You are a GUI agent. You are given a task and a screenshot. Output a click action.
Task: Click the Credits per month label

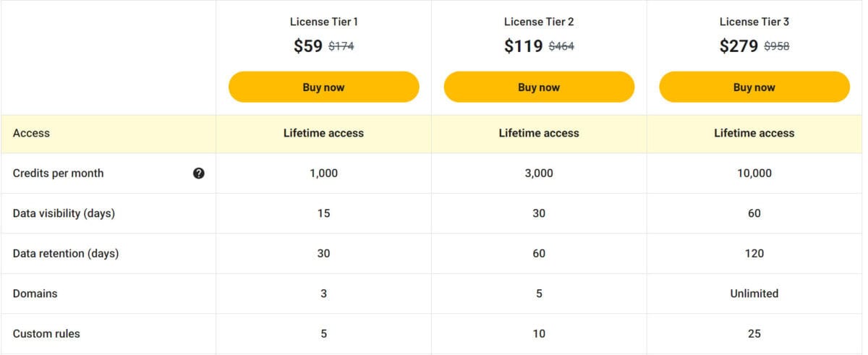click(x=58, y=174)
